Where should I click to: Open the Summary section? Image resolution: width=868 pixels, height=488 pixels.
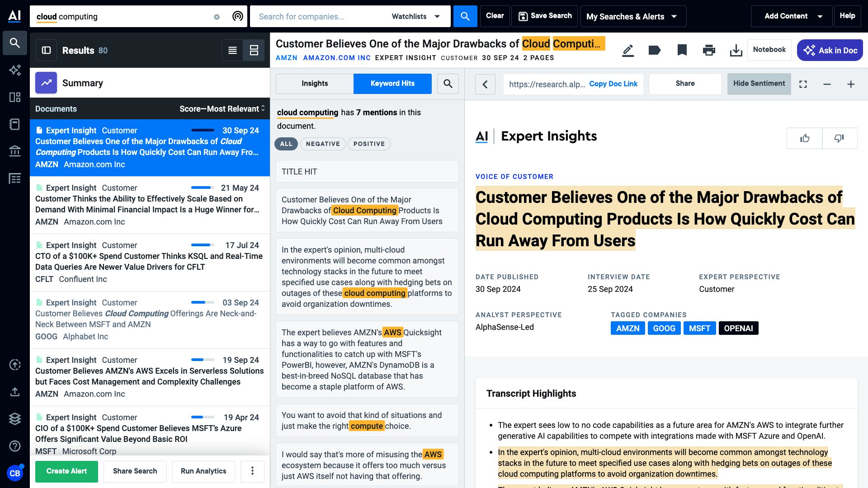pos(150,83)
